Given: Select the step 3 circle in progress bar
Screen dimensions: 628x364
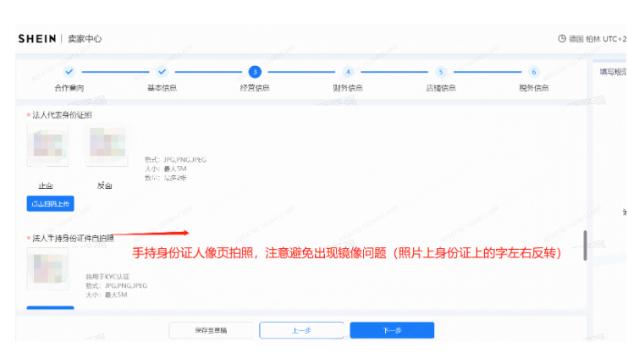Looking at the screenshot, I should [x=255, y=72].
